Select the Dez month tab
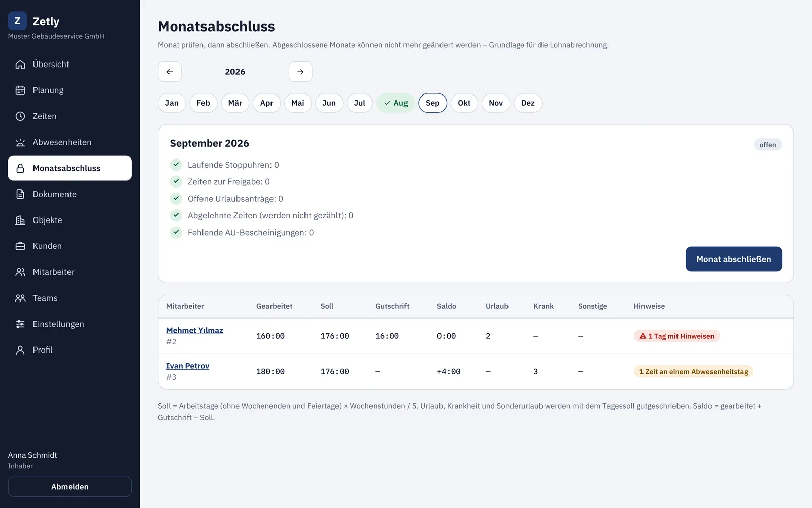This screenshot has width=812, height=508. 528,103
